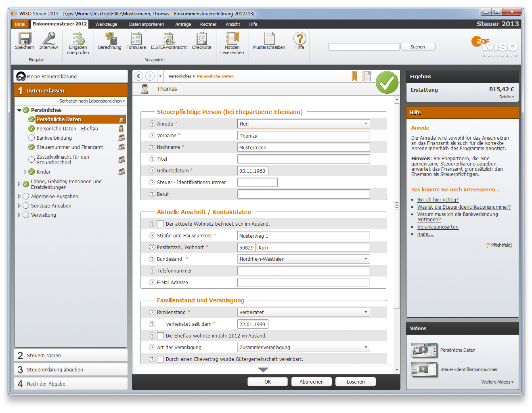Click into the Telefonnummer input field
Screen dimensions: 532x413
click(304, 271)
